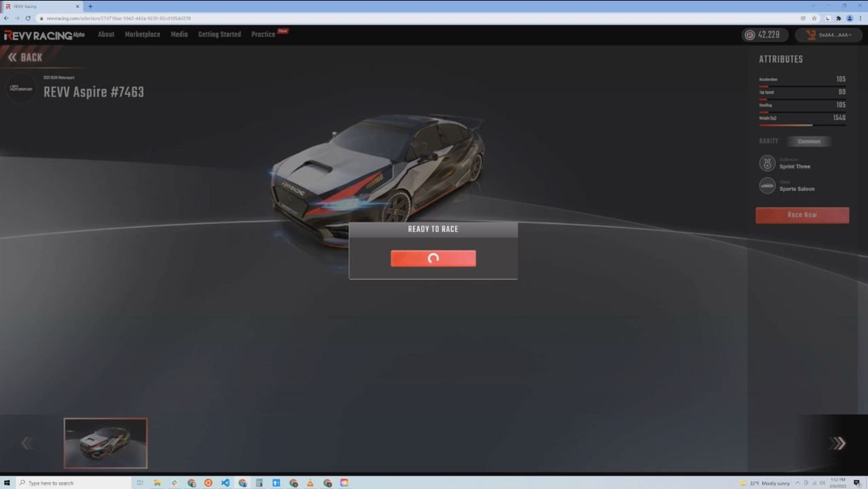Viewport: 868px width, 489px height.
Task: Click the Acceleration attribute bar
Action: point(802,86)
